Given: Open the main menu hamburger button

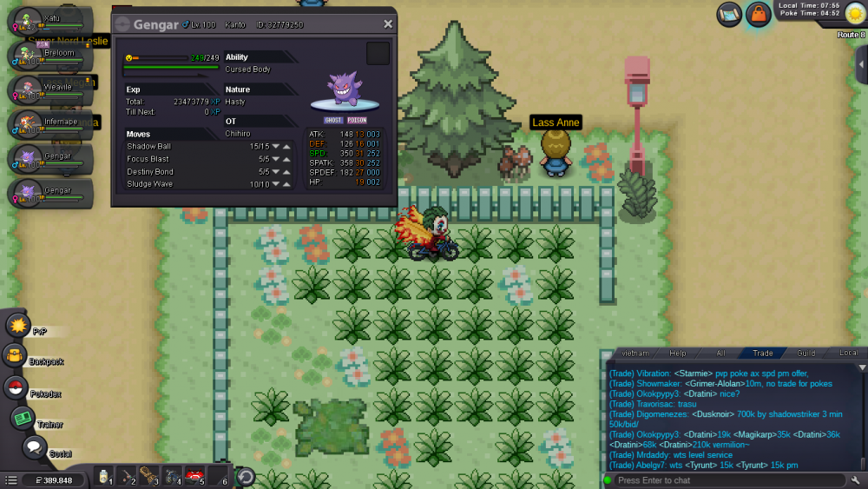Looking at the screenshot, I should pos(10,480).
